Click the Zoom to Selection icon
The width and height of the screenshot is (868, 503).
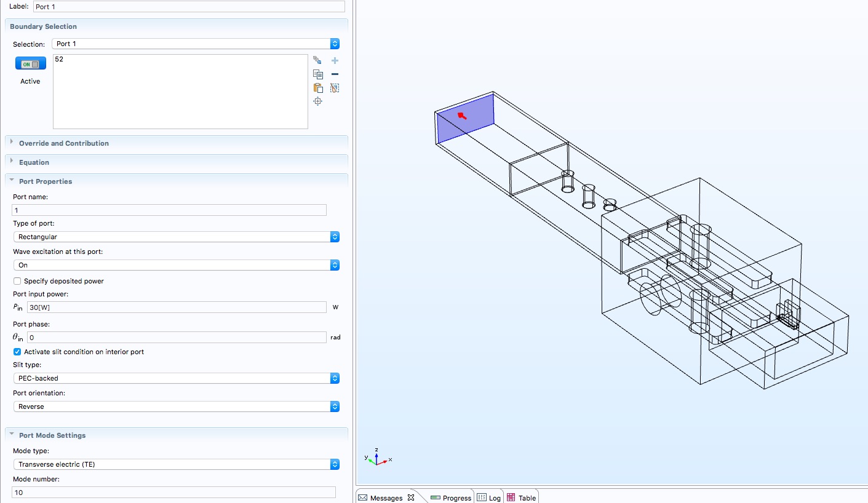[317, 101]
